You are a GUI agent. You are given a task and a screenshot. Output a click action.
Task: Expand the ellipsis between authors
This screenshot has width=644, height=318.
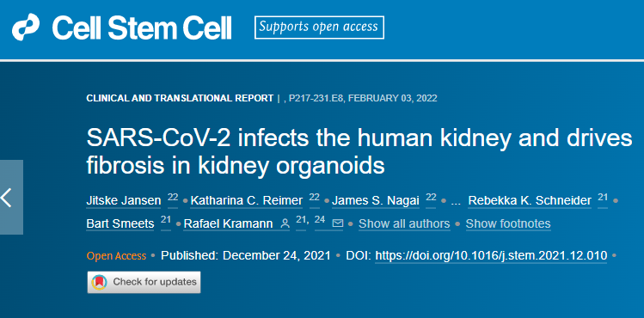click(x=456, y=200)
